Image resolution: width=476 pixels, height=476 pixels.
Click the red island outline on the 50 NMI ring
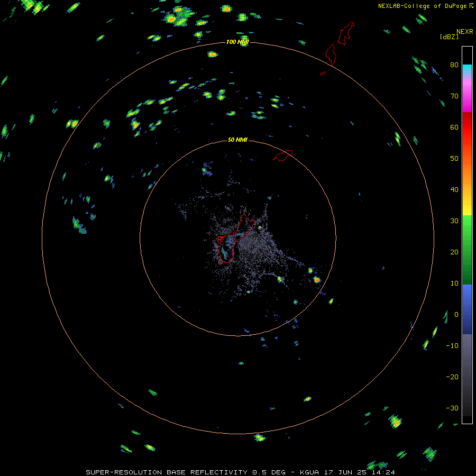[x=283, y=155]
